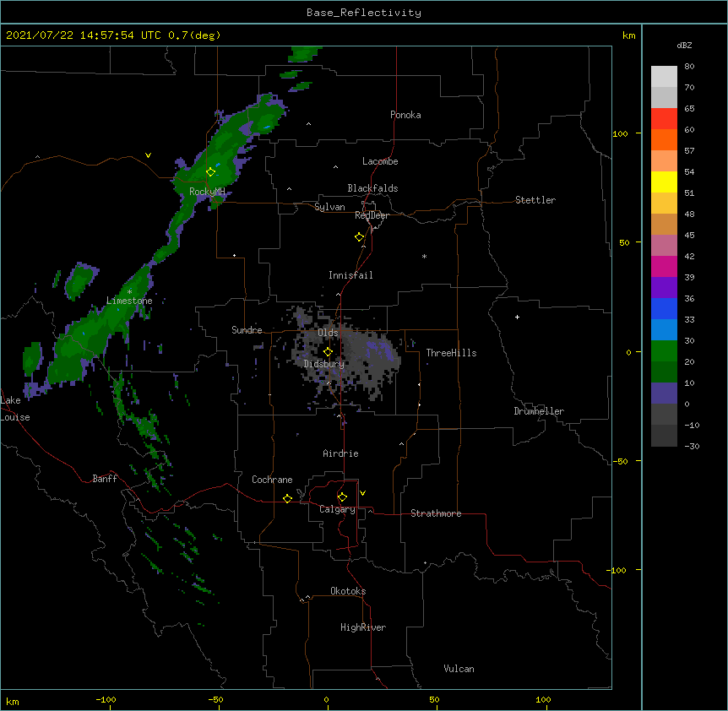Click the Calgary city label
The width and height of the screenshot is (728, 711).
pyautogui.click(x=337, y=509)
